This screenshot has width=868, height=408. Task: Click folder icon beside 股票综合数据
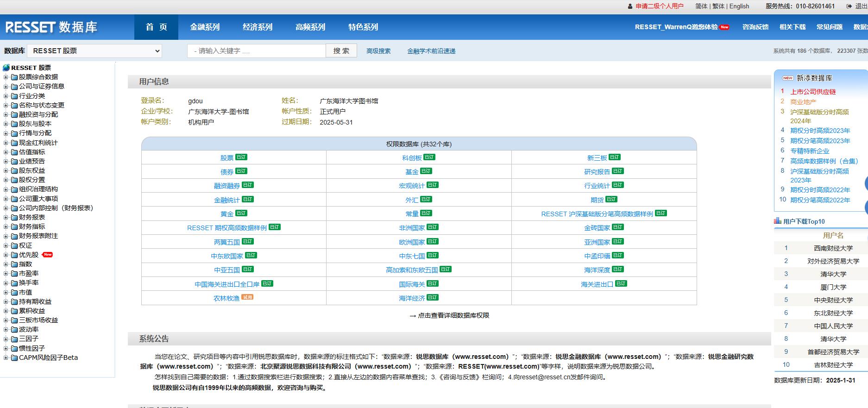click(14, 77)
